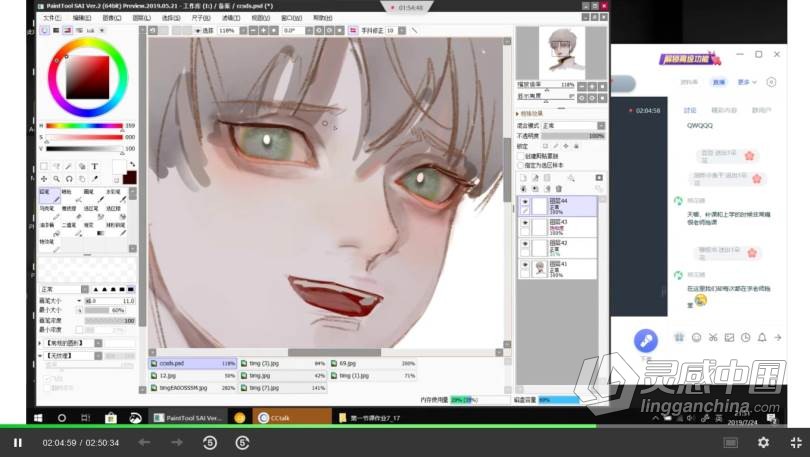
Task: Select the eyedropper color picker tool
Action: 95,179
